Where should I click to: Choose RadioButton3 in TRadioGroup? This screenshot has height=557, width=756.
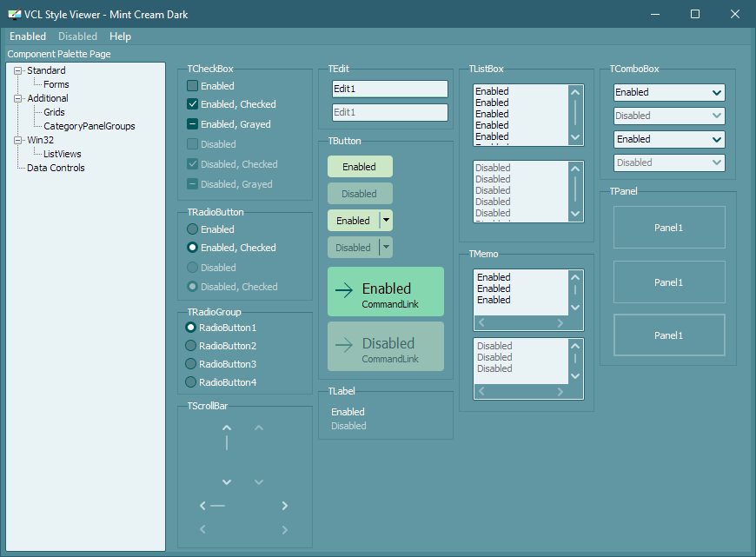190,363
